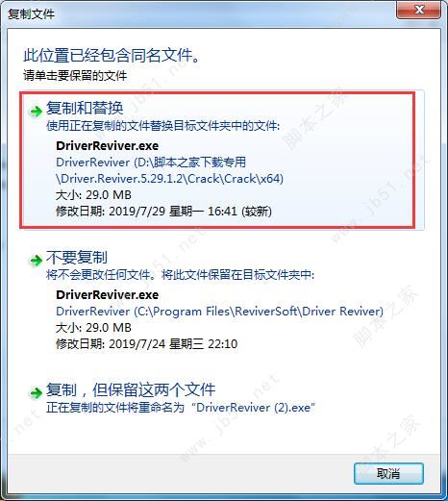Click the 2019/7/29 modified date line
The width and height of the screenshot is (448, 501).
(x=163, y=212)
